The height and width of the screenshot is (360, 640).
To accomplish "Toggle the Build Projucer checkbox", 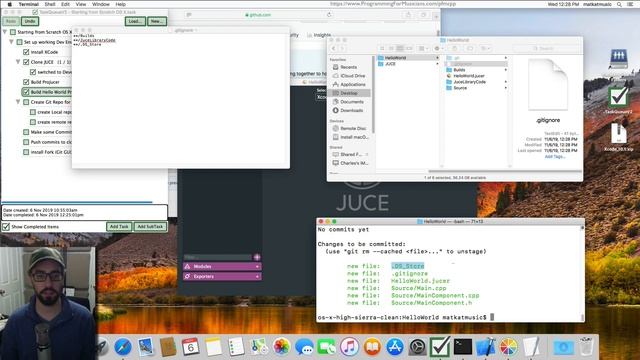I will tap(26, 82).
